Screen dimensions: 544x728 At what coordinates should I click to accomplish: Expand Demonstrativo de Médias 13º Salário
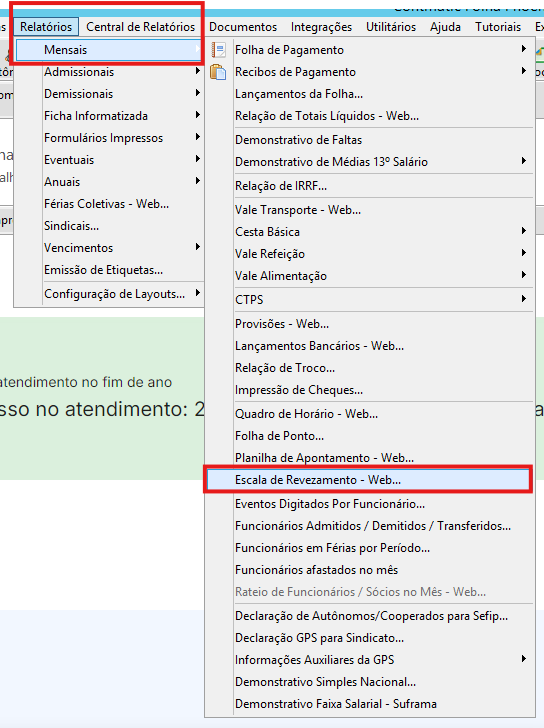370,162
